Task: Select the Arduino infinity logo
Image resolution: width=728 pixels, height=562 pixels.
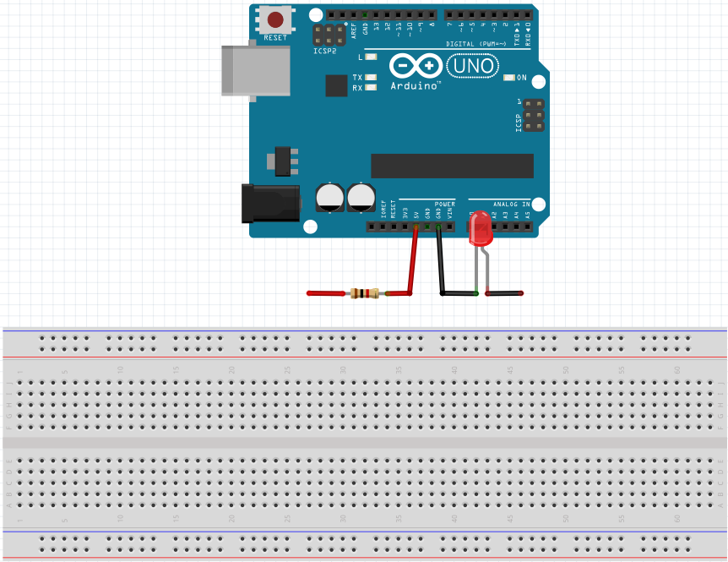Action: (416, 66)
